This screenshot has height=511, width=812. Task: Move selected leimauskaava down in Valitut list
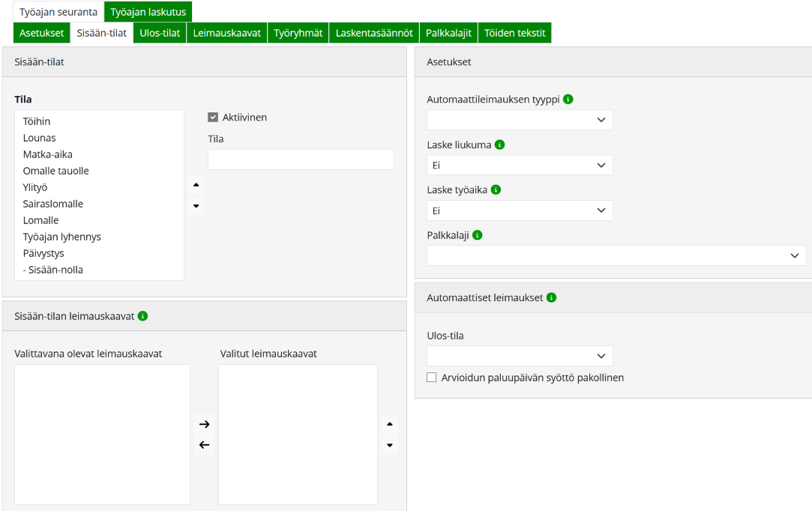tap(389, 445)
